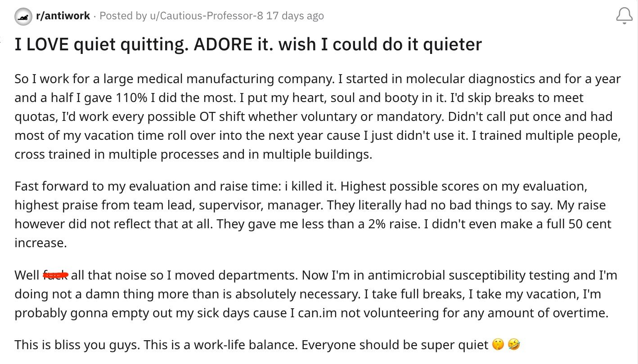Select the post title about quiet quitting
Screen dimensions: 638x364
pyautogui.click(x=247, y=44)
